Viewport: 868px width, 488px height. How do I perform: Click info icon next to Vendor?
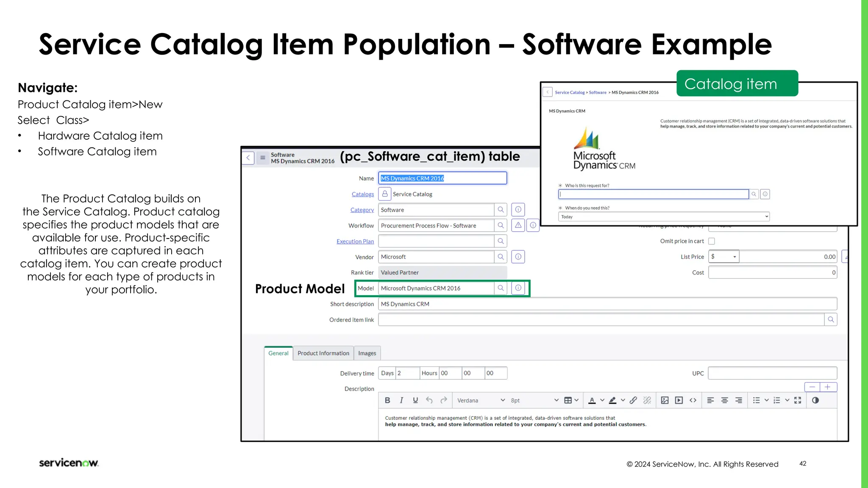click(x=518, y=257)
